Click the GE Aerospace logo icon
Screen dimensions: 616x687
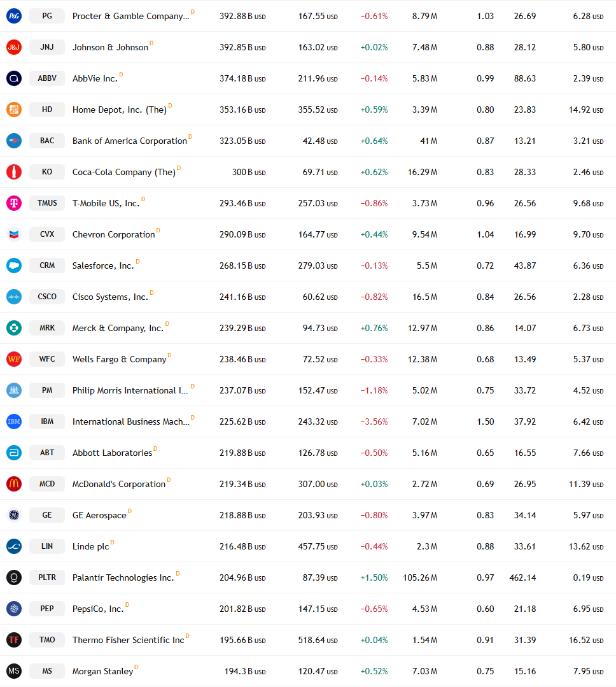click(x=14, y=515)
